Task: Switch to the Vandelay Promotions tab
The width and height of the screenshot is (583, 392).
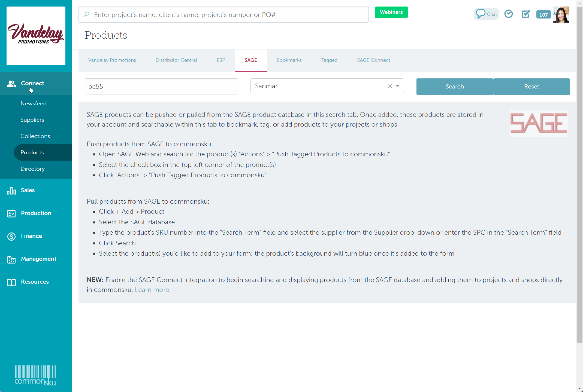Action: [x=112, y=60]
